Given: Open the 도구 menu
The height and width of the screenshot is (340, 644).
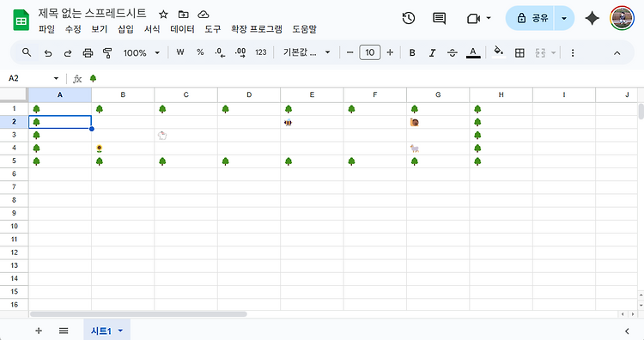Looking at the screenshot, I should pos(213,29).
